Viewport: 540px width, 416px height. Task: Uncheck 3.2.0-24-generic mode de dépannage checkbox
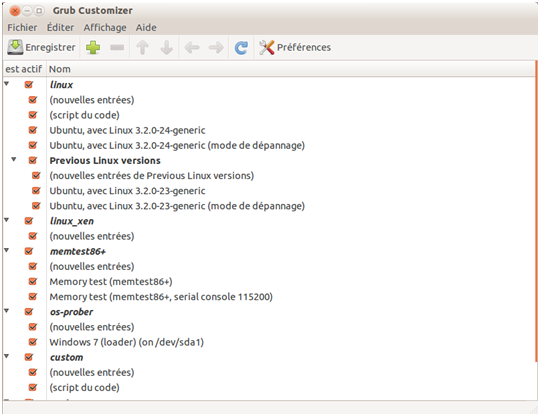tap(33, 145)
